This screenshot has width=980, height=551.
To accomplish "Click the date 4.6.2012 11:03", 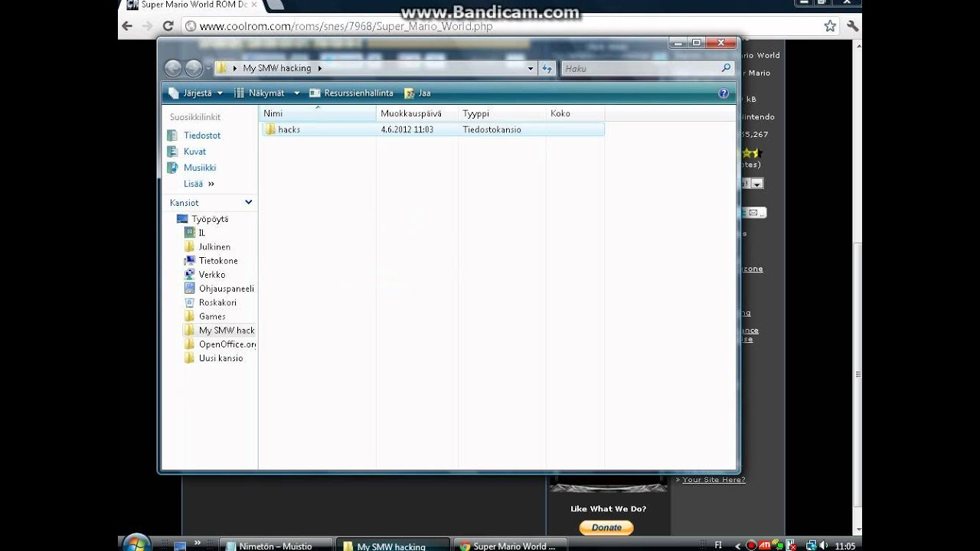I will (x=407, y=129).
